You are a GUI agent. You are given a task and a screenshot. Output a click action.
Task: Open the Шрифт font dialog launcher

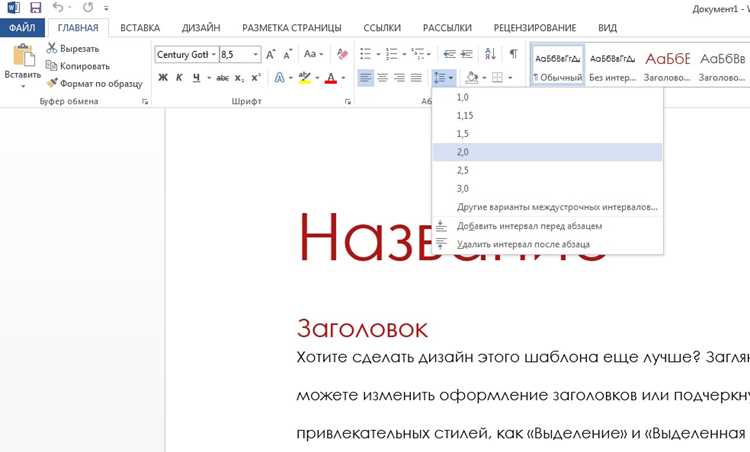click(348, 101)
